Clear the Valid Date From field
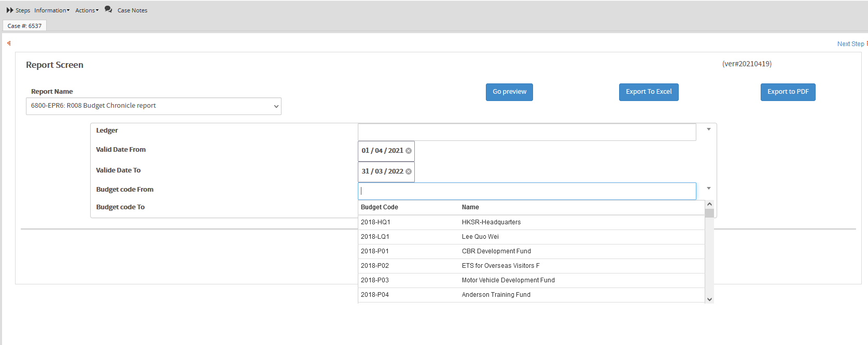The width and height of the screenshot is (868, 345). [409, 151]
